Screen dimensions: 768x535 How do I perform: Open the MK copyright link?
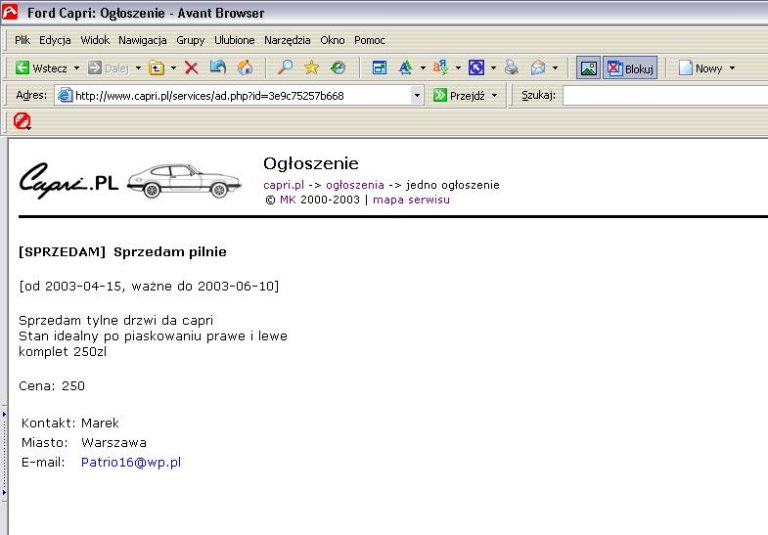(x=288, y=200)
